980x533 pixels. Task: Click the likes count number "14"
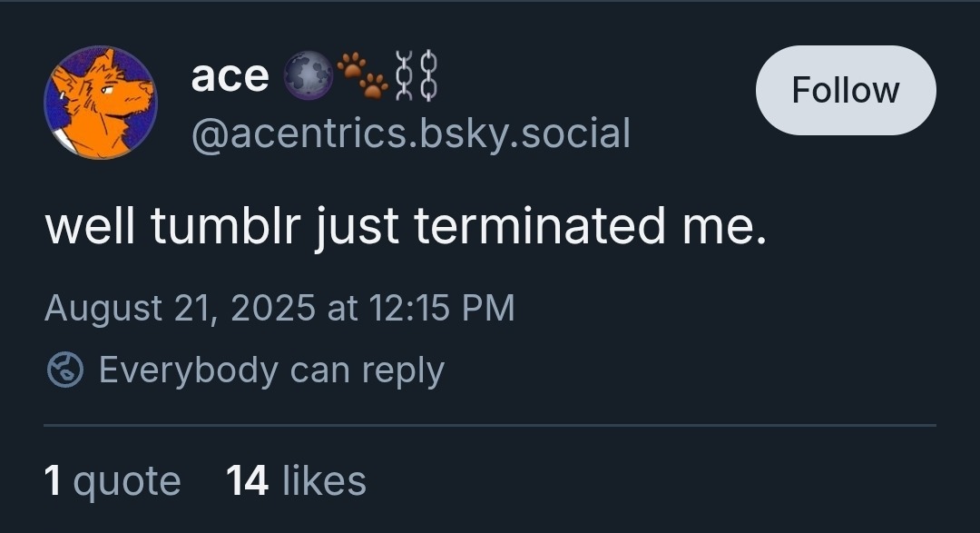(247, 480)
